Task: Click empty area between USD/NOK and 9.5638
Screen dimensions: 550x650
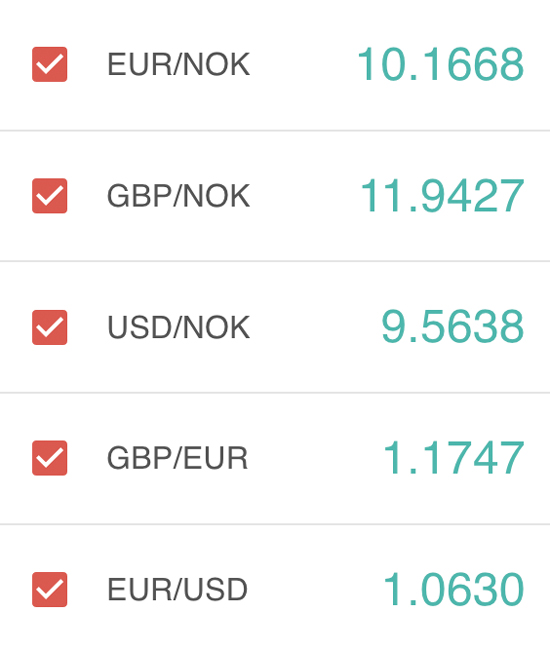Action: (x=315, y=327)
